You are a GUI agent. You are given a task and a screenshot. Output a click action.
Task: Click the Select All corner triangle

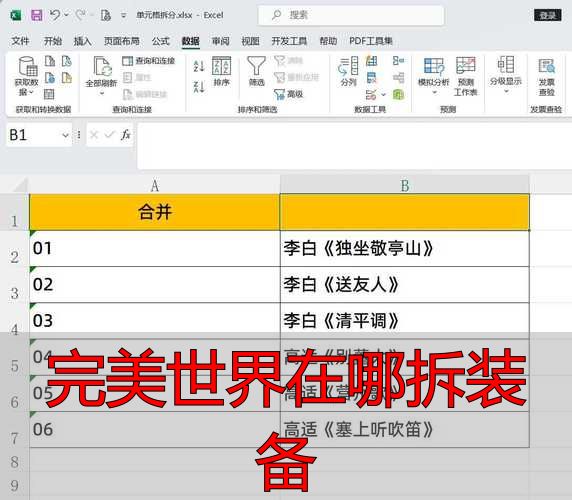point(19,185)
